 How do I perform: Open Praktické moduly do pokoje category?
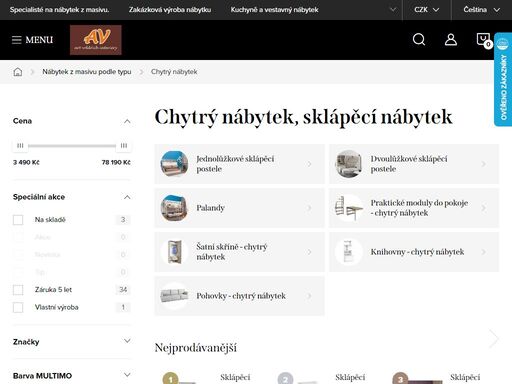coord(414,208)
